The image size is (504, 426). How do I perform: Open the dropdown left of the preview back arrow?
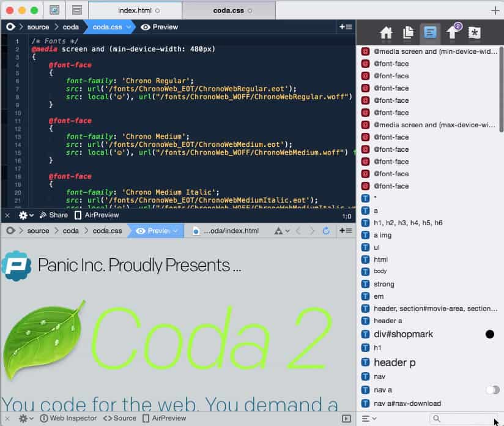coord(282,231)
